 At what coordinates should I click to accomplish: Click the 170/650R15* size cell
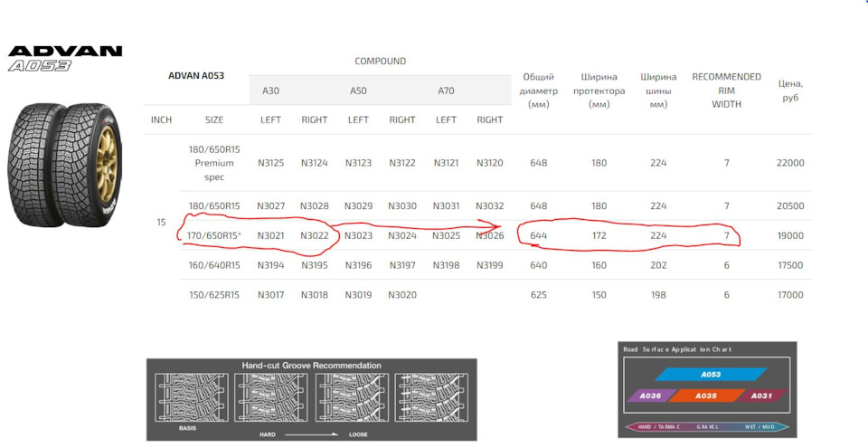click(x=214, y=235)
